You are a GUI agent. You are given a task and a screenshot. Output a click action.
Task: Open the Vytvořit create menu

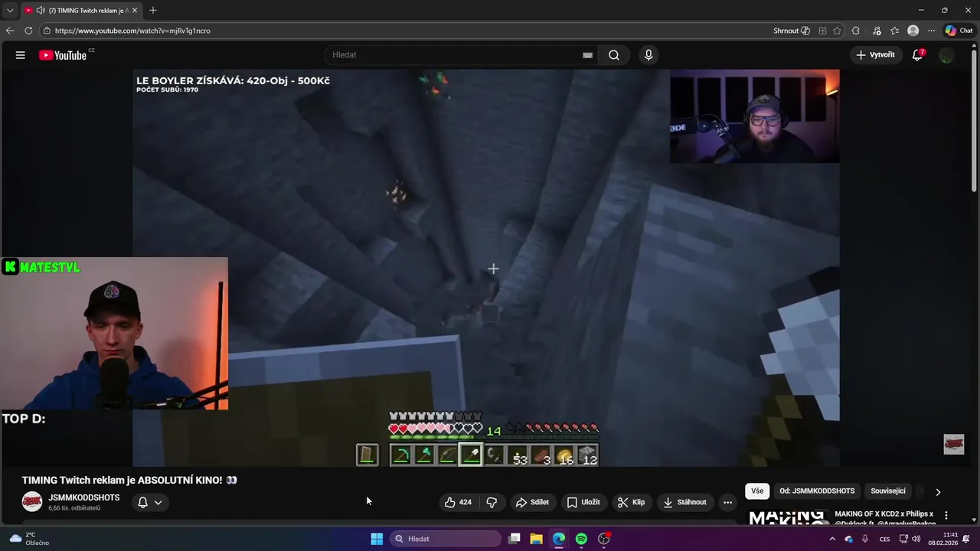(x=876, y=55)
